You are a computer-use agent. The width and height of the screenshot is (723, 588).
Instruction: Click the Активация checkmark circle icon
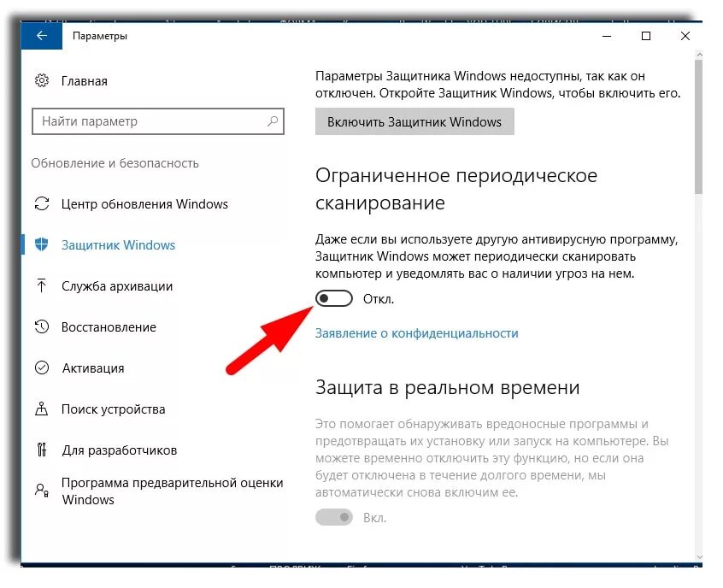click(x=42, y=367)
